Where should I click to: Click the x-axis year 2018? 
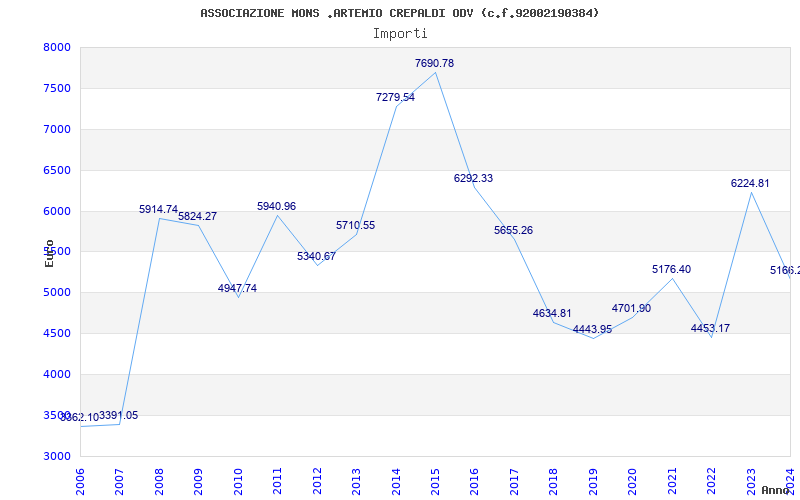click(554, 482)
